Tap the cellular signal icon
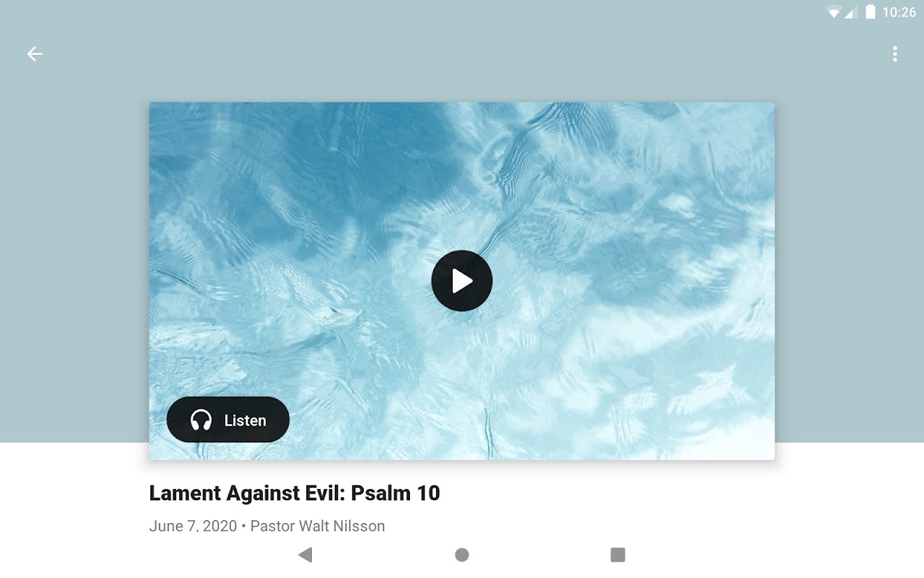The width and height of the screenshot is (924, 578). tap(850, 12)
